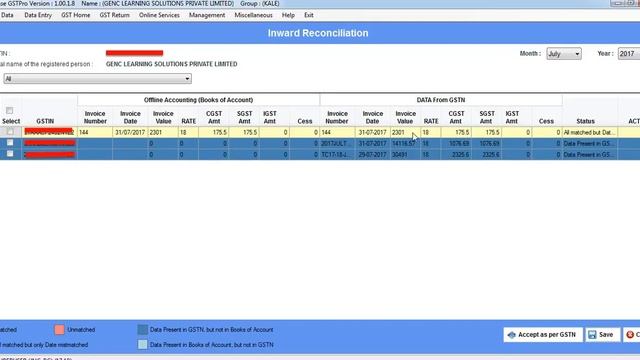Open the Month dropdown showing July
Image resolution: width=640 pixels, height=360 pixels.
pyautogui.click(x=564, y=54)
